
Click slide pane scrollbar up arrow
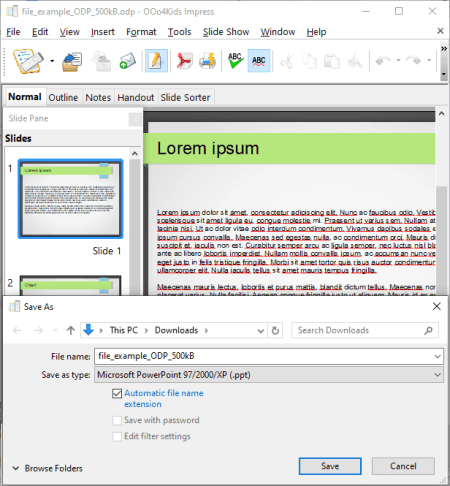[x=135, y=154]
